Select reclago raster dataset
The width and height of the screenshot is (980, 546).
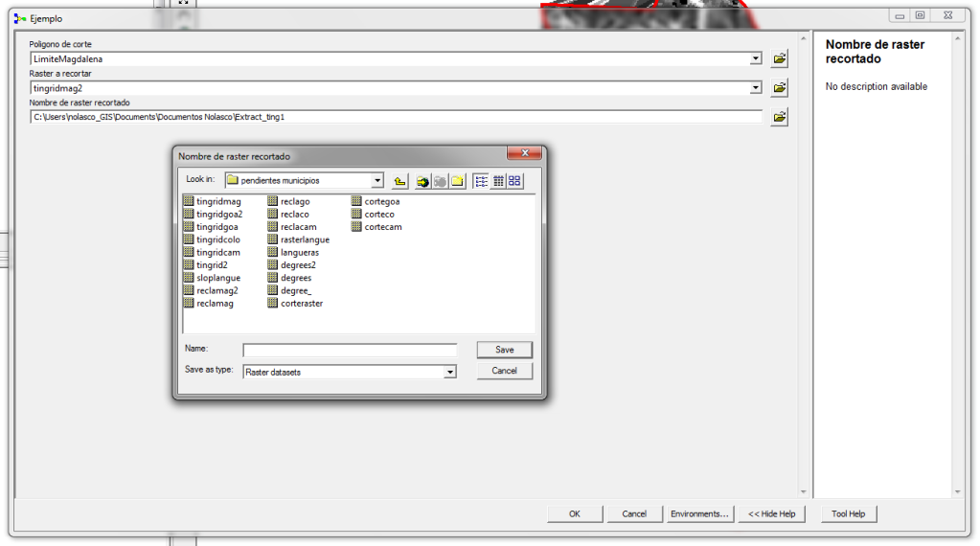tap(288, 201)
